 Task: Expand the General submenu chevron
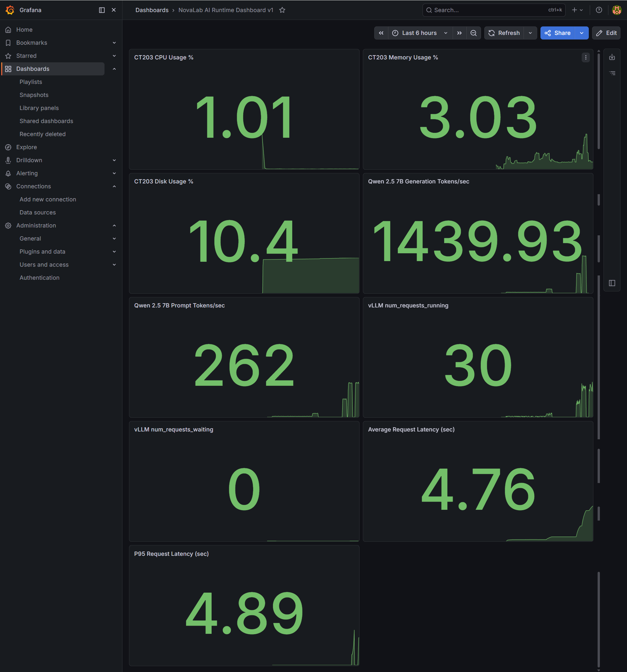114,239
